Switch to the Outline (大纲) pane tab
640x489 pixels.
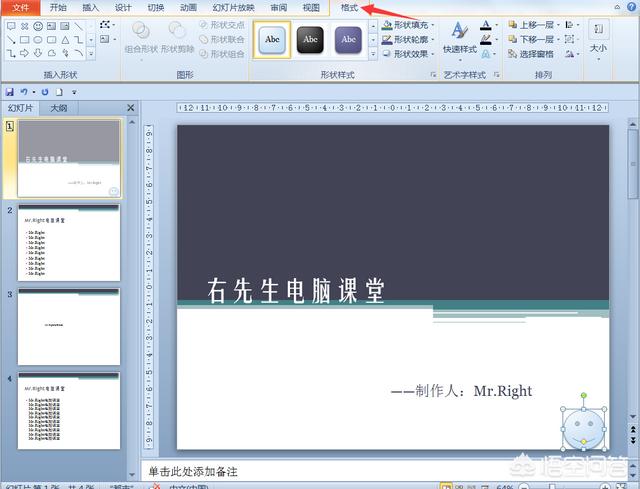click(58, 108)
